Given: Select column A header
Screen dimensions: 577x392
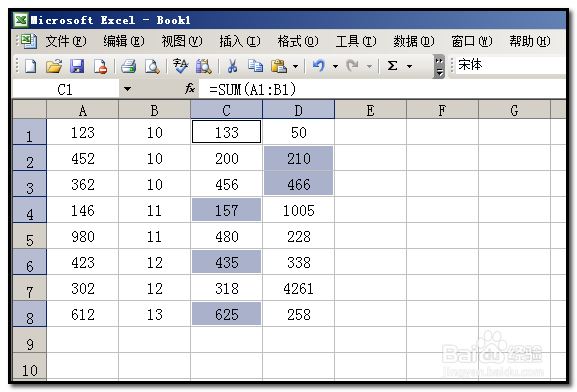Looking at the screenshot, I should (x=83, y=110).
